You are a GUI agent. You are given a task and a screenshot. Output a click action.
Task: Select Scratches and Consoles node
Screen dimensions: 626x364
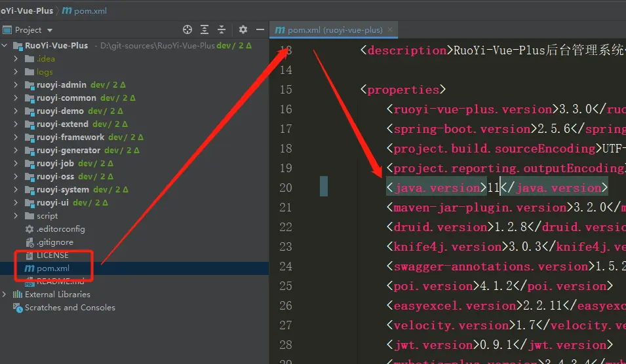click(70, 308)
